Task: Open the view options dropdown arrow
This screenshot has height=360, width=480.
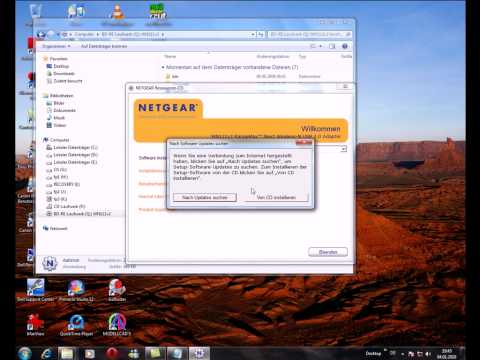Action: click(x=321, y=46)
